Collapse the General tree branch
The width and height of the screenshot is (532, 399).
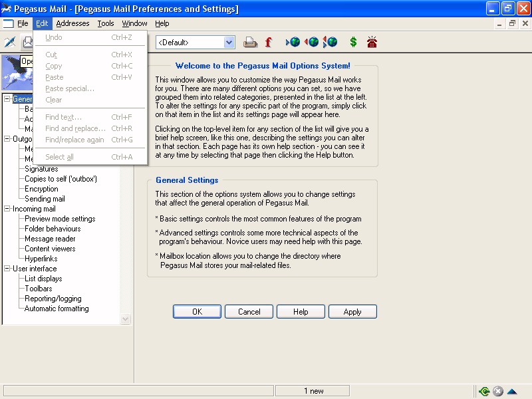[x=7, y=98]
